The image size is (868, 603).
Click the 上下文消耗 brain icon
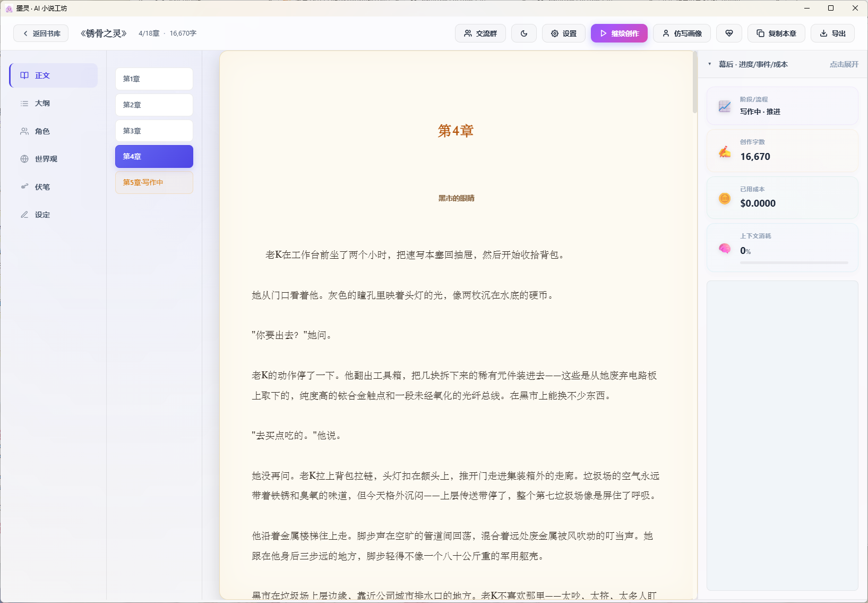tap(725, 248)
